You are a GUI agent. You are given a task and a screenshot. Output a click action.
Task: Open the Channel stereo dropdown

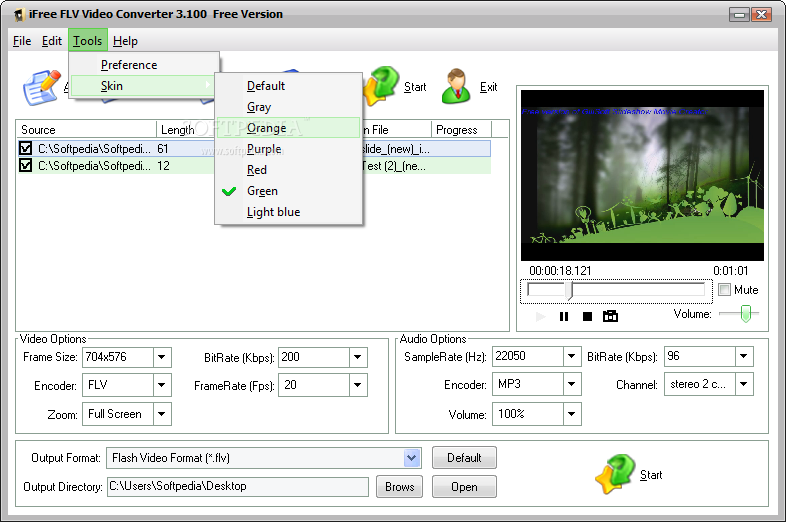click(x=744, y=385)
